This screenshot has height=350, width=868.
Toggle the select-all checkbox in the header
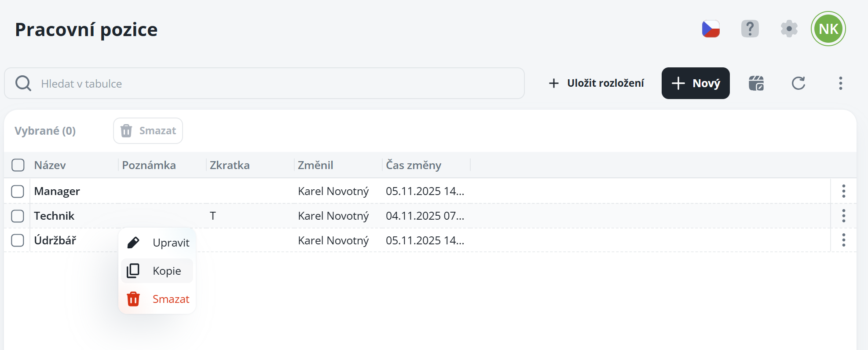coord(18,165)
